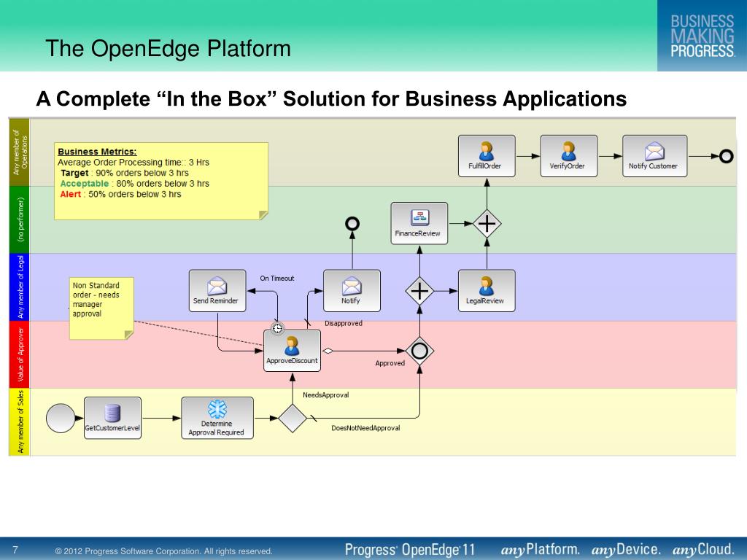747x560 pixels.
Task: Click the timer clock on ApproveDiscount
Action: pyautogui.click(x=277, y=329)
